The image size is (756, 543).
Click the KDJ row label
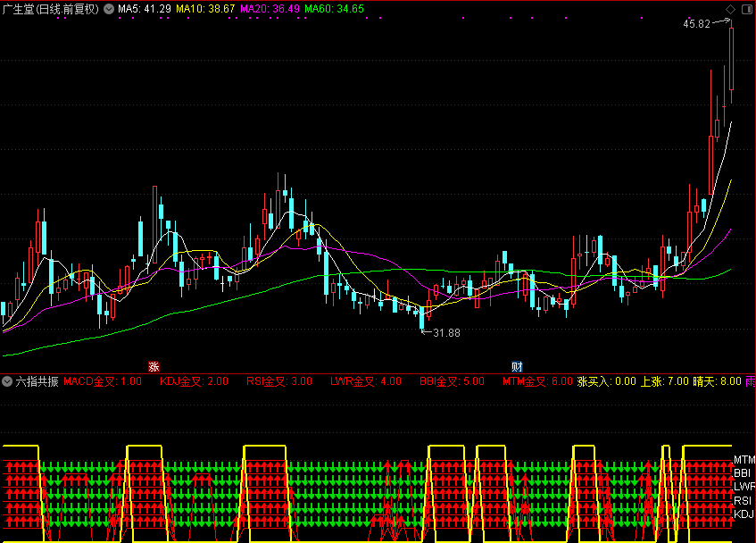pyautogui.click(x=744, y=514)
